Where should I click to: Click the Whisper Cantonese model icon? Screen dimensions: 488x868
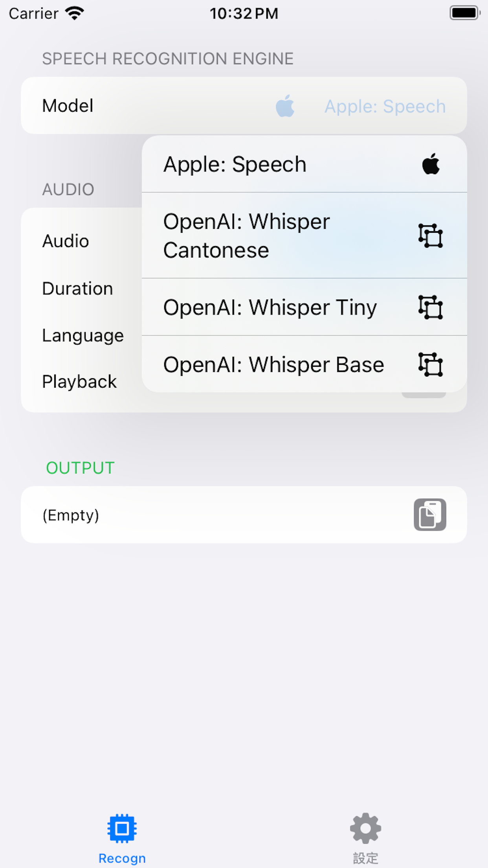point(431,235)
